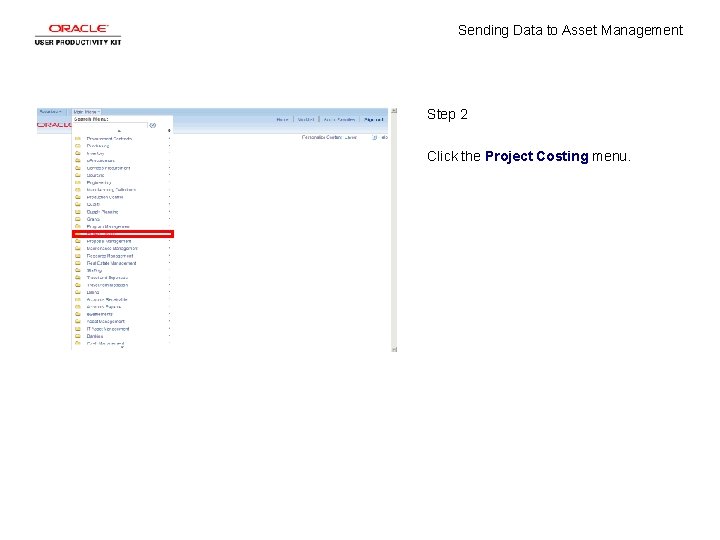Click the Accounts Payable folder icon

[78, 307]
